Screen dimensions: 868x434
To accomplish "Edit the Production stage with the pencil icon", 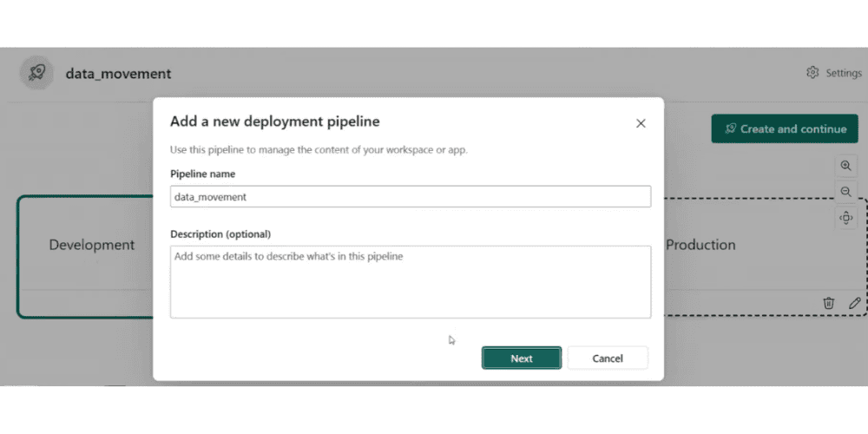I will 854,303.
